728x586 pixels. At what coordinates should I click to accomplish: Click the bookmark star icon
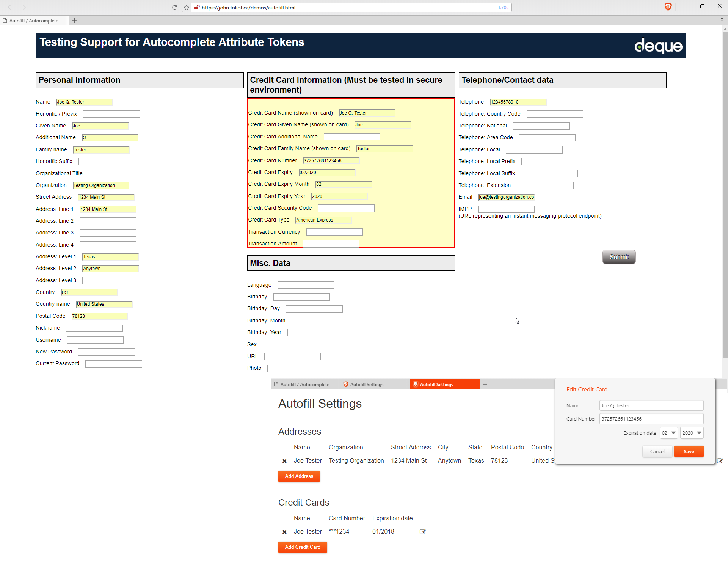(186, 8)
